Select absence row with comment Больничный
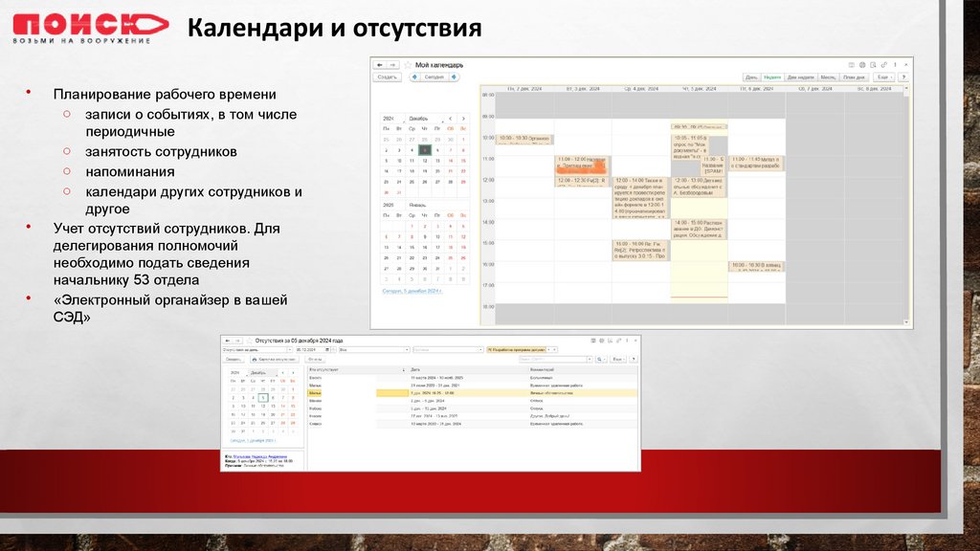Screen dimensions: 980x551 (473, 378)
